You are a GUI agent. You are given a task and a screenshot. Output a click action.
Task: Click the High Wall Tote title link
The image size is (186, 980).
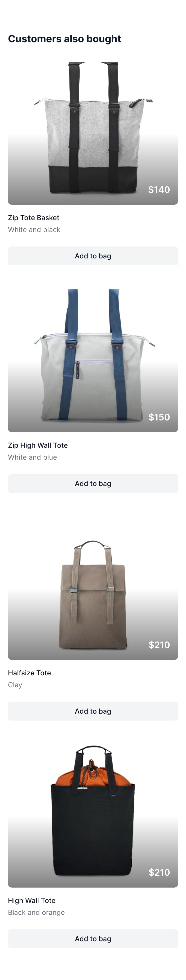coord(32,900)
